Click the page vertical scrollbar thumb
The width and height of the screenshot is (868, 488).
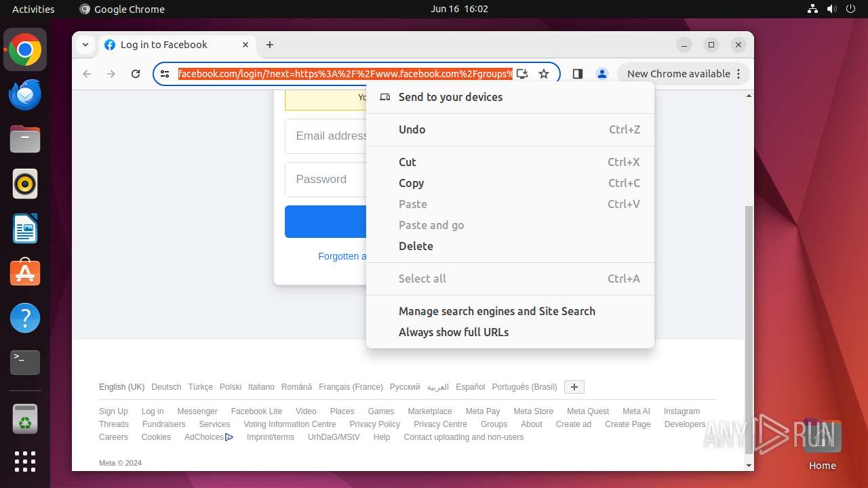pyautogui.click(x=749, y=329)
